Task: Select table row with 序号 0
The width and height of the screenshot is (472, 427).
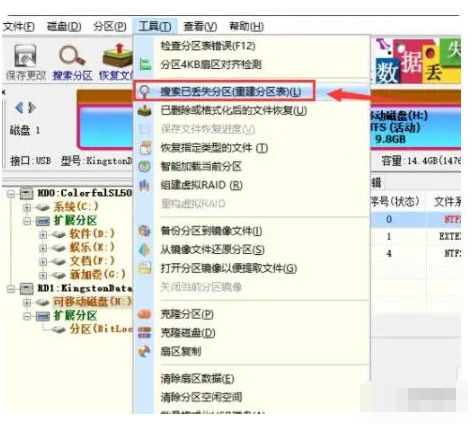Action: 415,219
